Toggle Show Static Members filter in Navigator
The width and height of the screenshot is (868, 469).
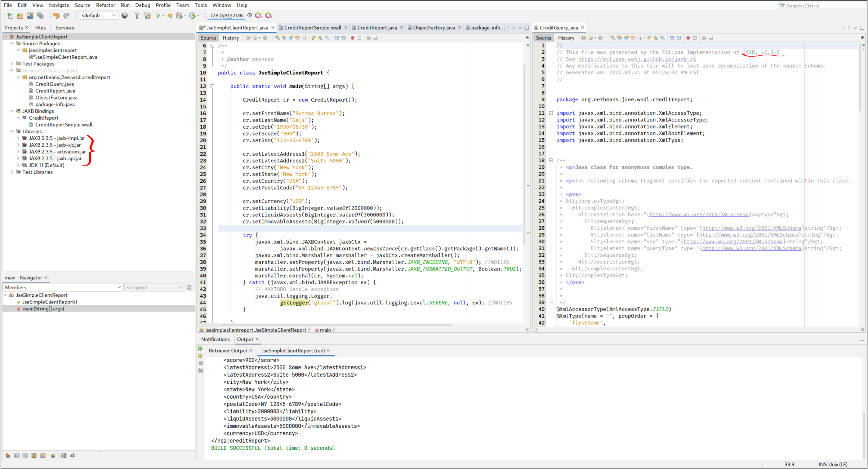coord(25,456)
